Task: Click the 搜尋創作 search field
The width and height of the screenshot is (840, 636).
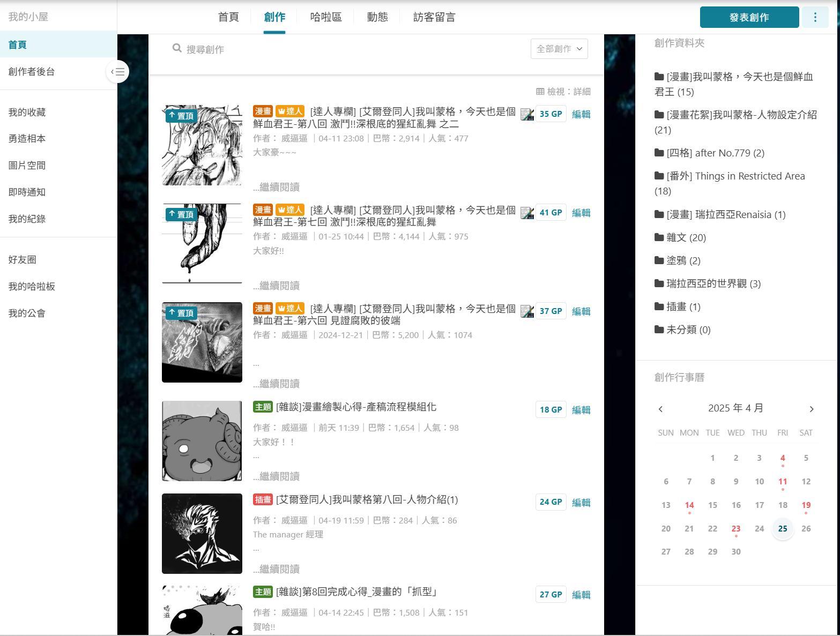Action: click(x=348, y=49)
